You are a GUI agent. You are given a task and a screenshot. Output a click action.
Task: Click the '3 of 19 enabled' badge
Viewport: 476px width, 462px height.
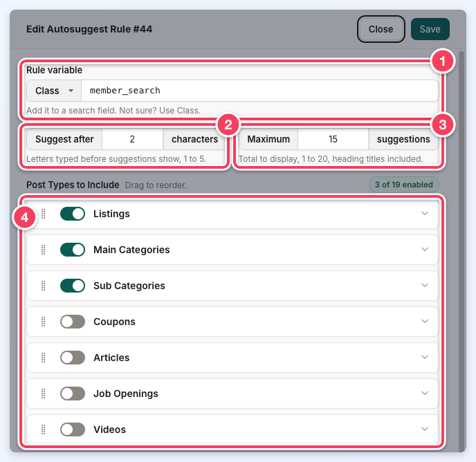point(404,185)
